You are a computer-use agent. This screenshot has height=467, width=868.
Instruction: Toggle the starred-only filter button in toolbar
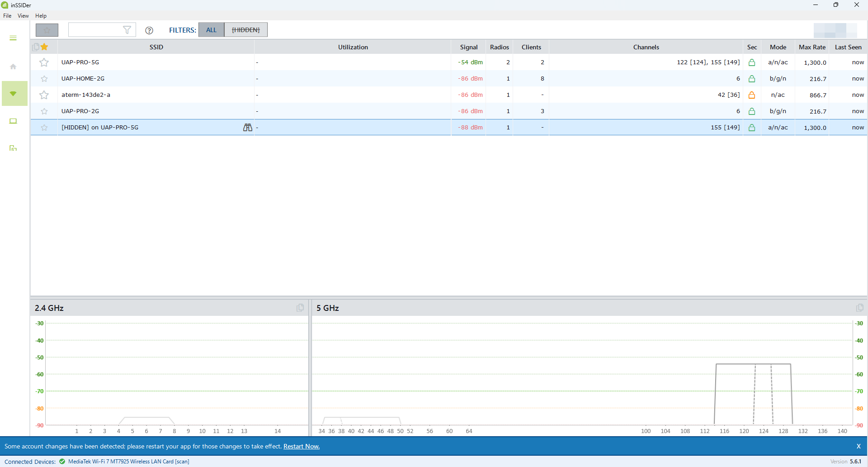pos(47,30)
